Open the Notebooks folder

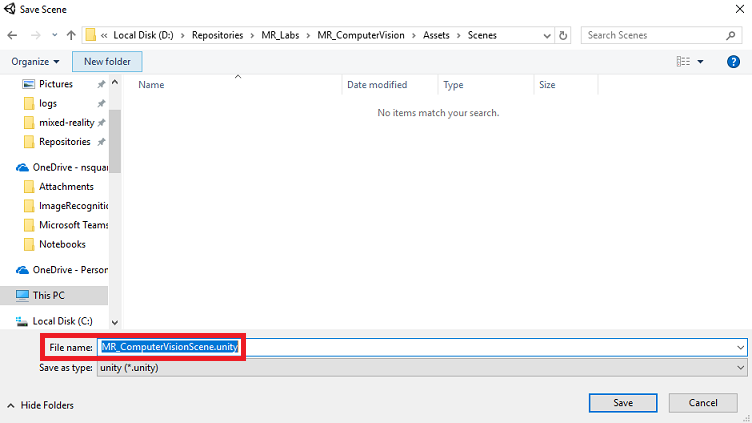pyautogui.click(x=62, y=244)
